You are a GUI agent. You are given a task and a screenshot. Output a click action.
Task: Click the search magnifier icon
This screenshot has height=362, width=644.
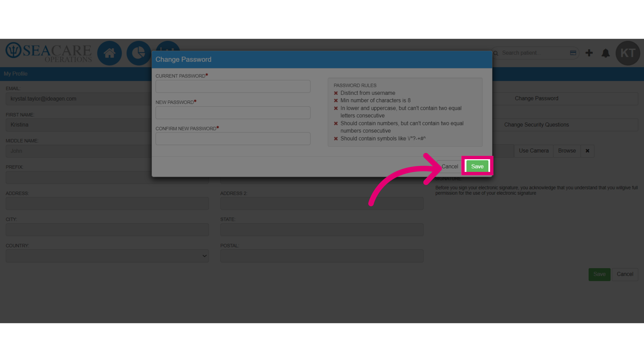496,53
